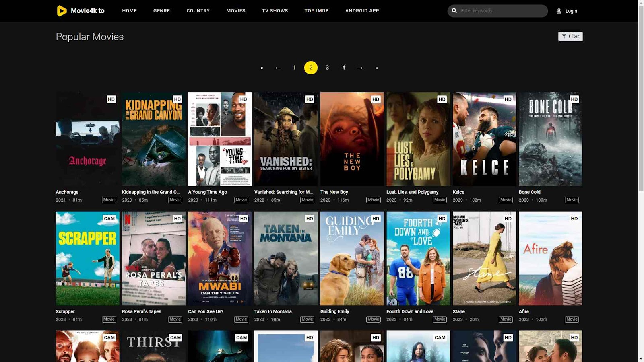644x362 pixels.
Task: Open the Anchorage movie poster
Action: (x=88, y=139)
